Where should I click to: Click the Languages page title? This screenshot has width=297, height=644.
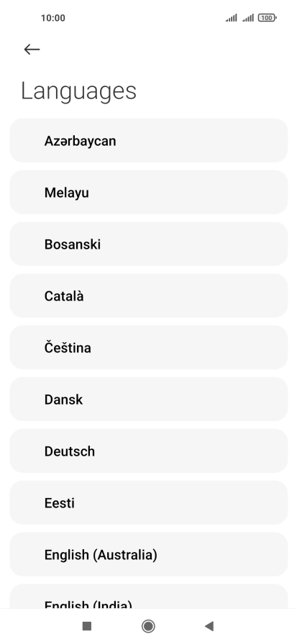[x=78, y=91]
